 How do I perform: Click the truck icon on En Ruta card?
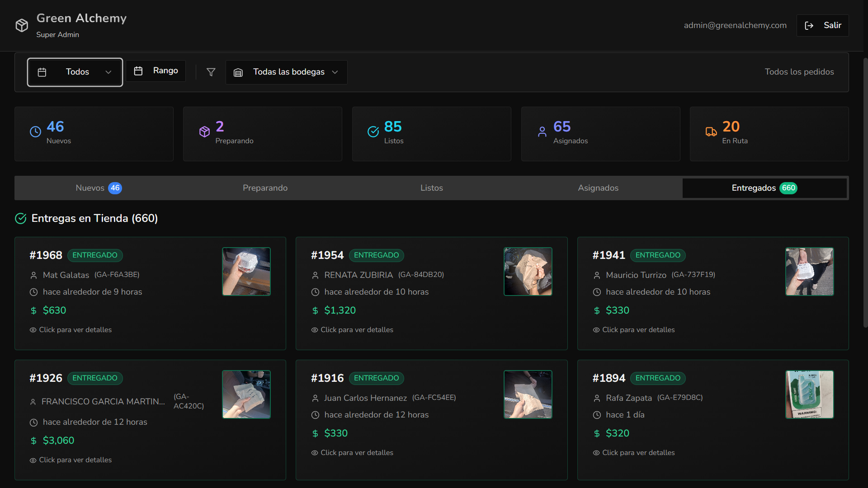point(711,131)
